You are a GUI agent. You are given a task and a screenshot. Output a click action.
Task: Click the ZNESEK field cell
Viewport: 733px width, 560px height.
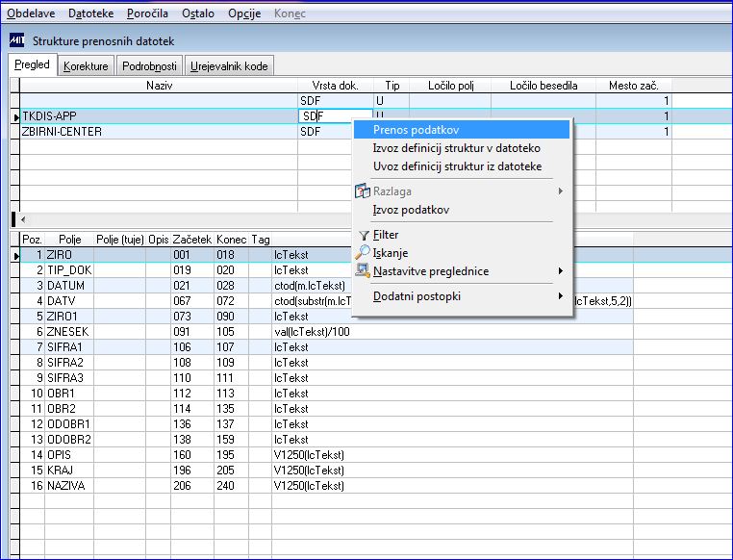pos(69,332)
